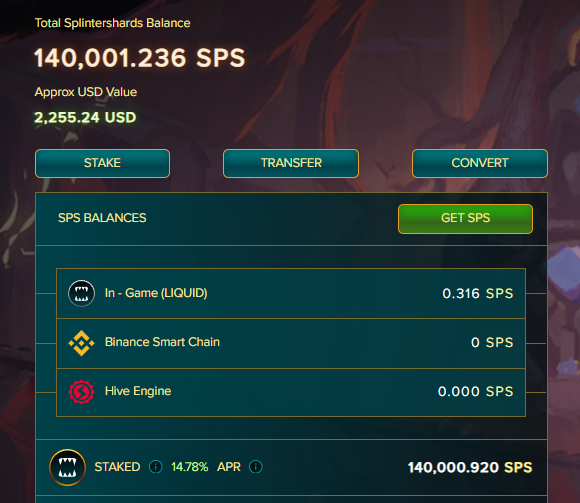Click the 140,001.236 SPS total balance
Viewport: 580px width, 503px height.
(139, 58)
